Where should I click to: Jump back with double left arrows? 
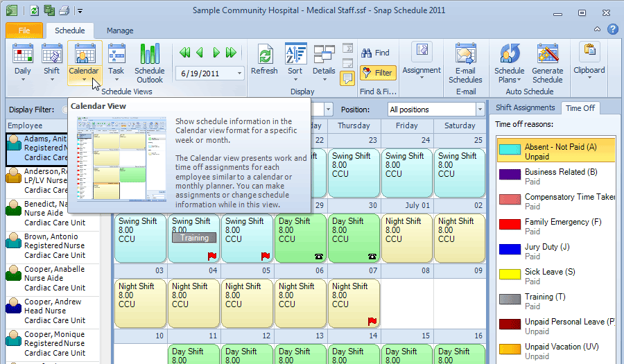184,53
